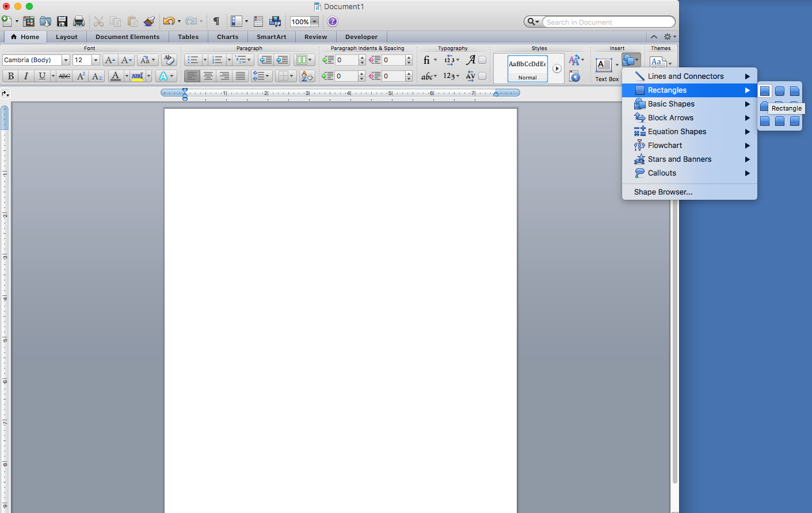This screenshot has width=812, height=513.
Task: Click the Clear Formatting eraser icon
Action: [169, 60]
